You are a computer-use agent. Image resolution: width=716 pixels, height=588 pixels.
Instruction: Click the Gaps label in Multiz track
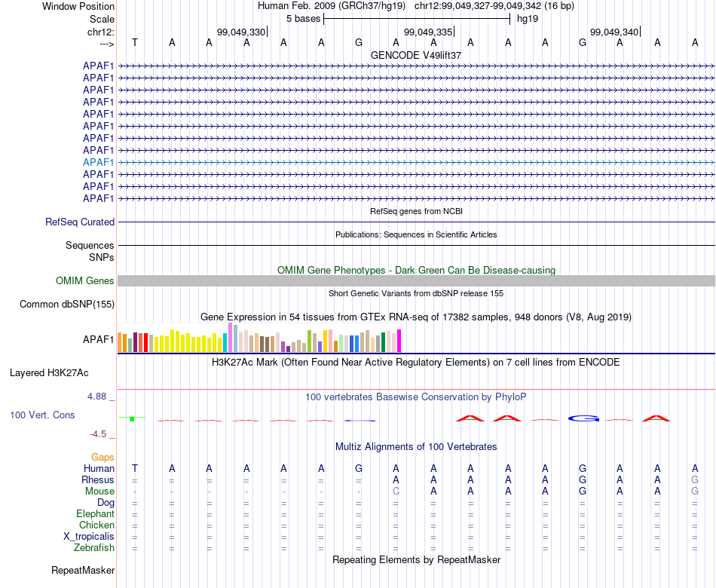point(103,458)
